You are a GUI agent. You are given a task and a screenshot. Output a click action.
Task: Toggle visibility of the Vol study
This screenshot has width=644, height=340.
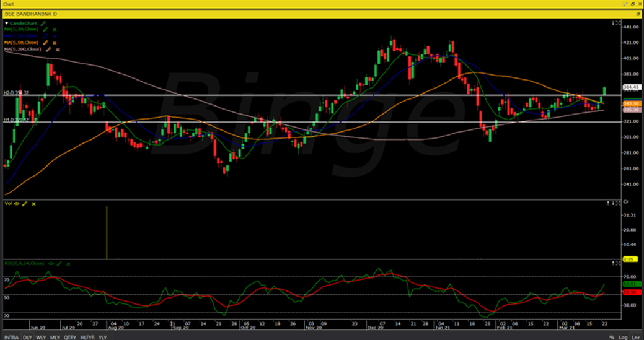coord(17,203)
